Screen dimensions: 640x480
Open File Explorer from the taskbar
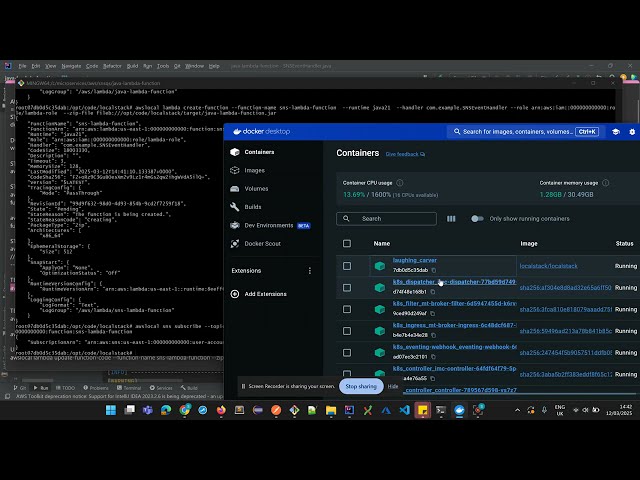[x=331, y=410]
